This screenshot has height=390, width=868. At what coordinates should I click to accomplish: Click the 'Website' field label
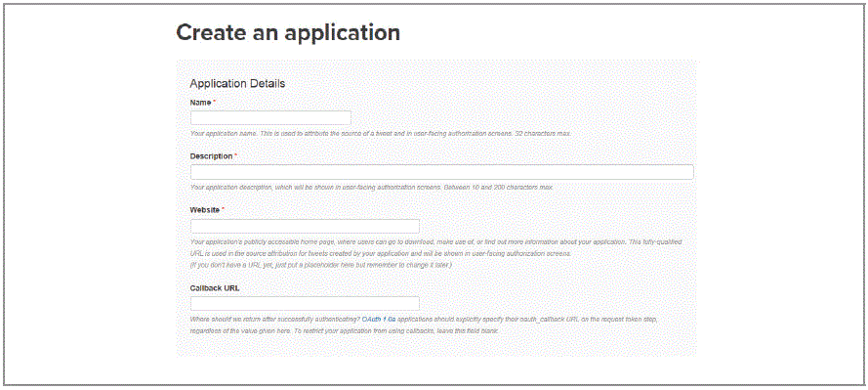pyautogui.click(x=205, y=210)
